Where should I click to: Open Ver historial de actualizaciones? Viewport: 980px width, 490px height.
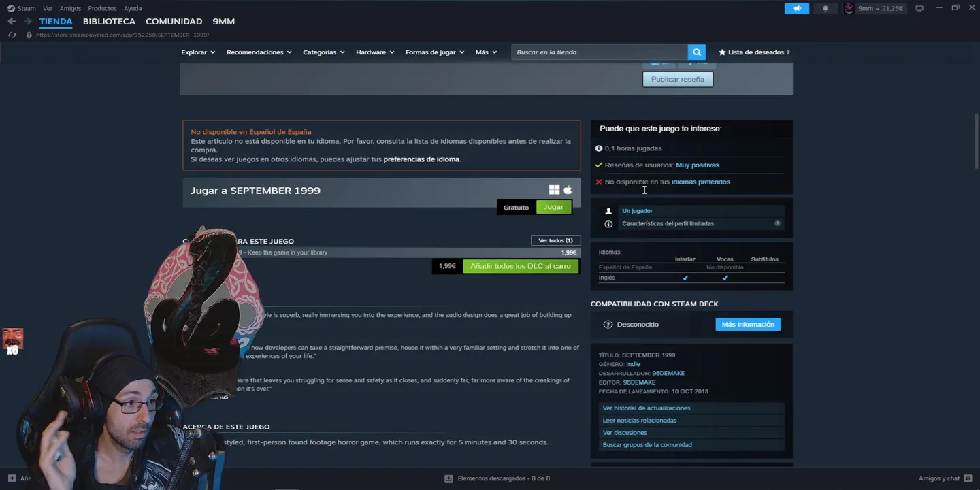647,408
